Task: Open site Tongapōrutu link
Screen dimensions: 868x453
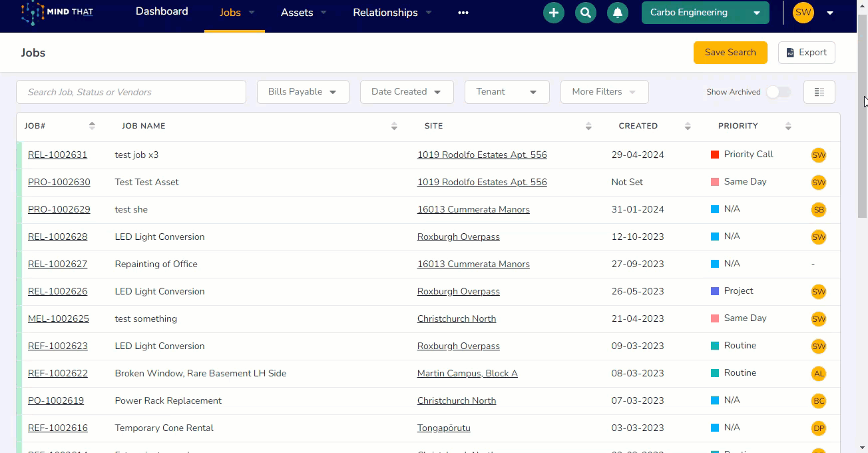Action: click(444, 428)
